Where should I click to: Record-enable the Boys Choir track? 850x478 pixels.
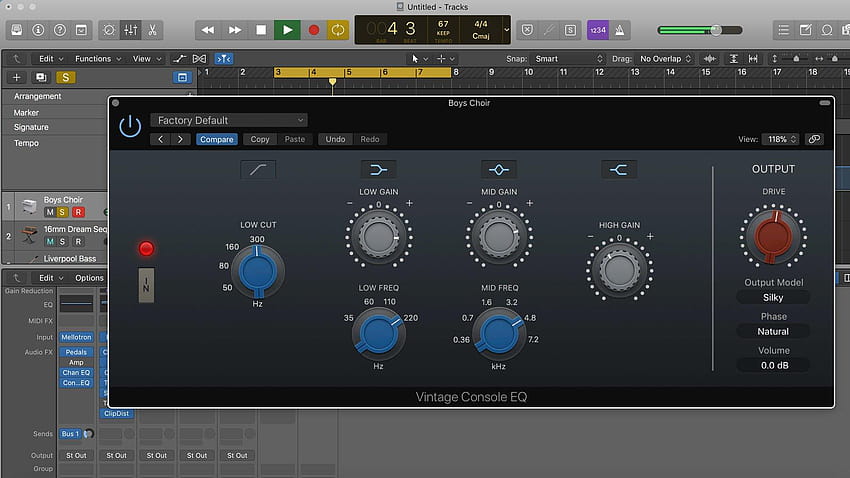78,212
